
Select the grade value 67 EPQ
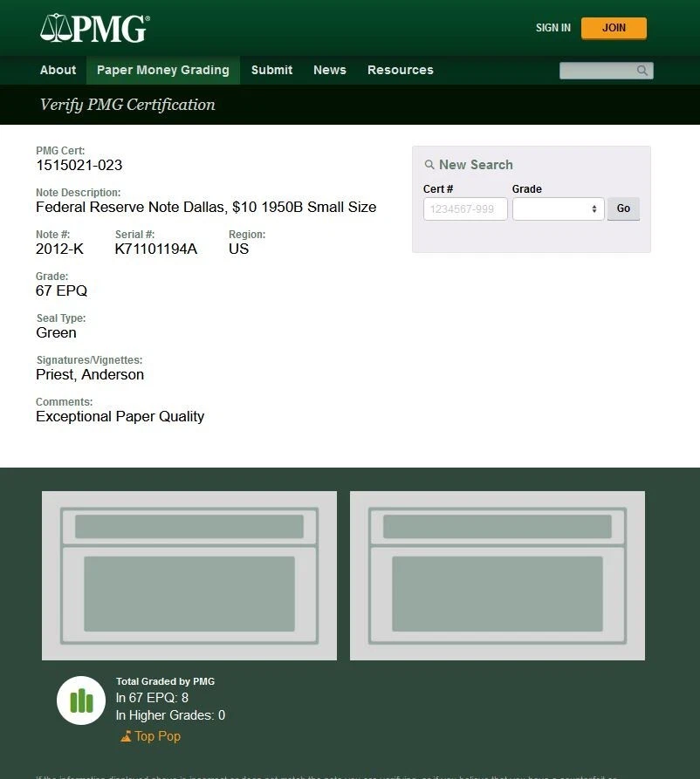[x=62, y=290]
